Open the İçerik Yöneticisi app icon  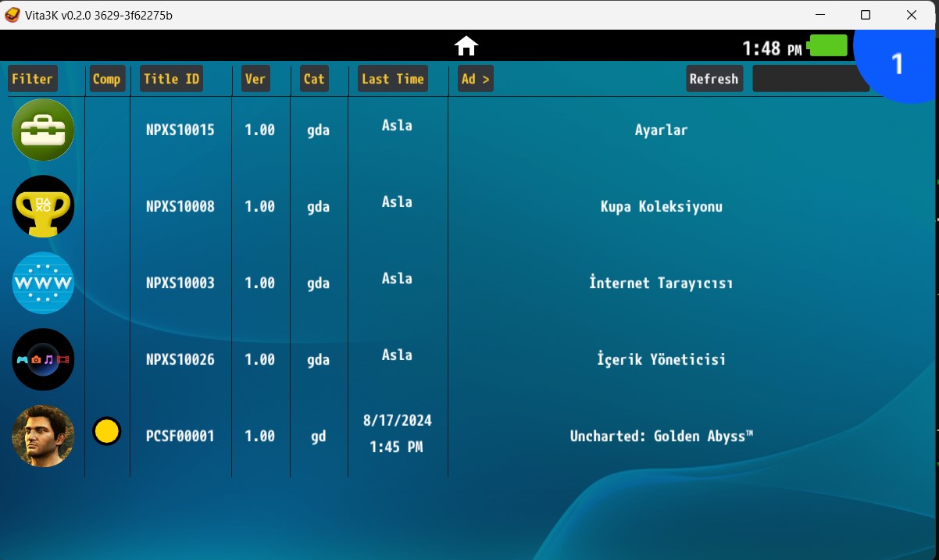pos(43,359)
